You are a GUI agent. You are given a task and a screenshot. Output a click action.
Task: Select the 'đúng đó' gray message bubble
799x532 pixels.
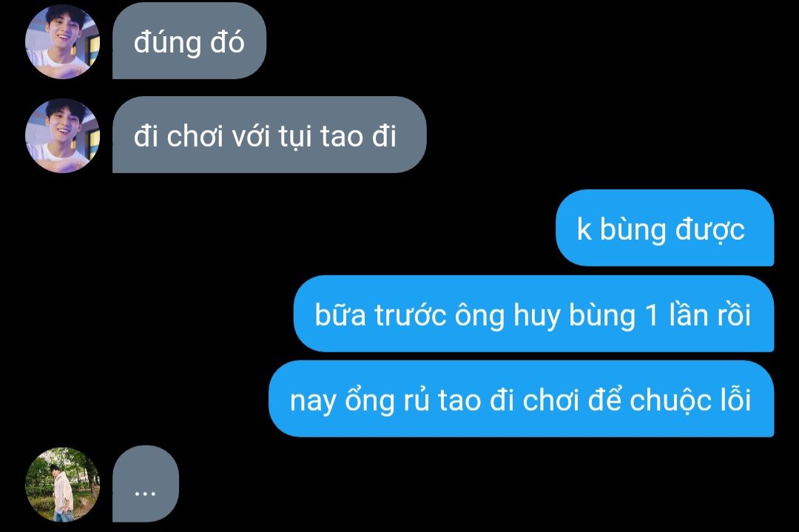coord(189,41)
